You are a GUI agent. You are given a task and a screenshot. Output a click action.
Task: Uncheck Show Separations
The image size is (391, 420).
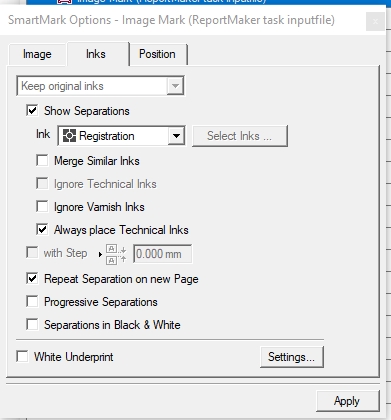(32, 111)
